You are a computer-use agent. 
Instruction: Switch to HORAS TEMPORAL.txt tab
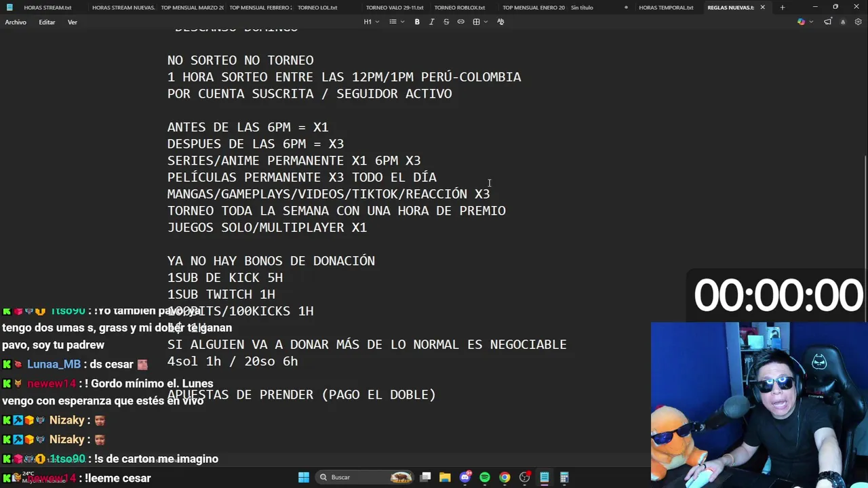(x=666, y=7)
